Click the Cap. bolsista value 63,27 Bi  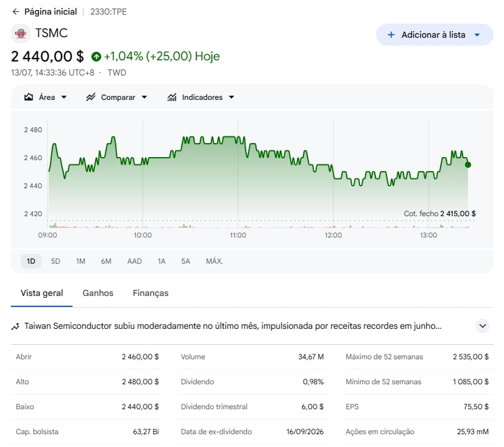pyautogui.click(x=146, y=432)
